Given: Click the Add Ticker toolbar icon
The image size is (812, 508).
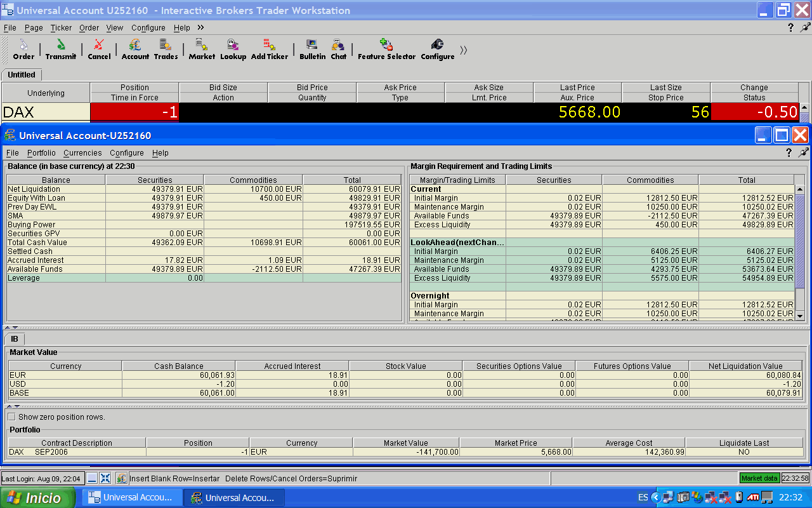Looking at the screenshot, I should click(270, 49).
